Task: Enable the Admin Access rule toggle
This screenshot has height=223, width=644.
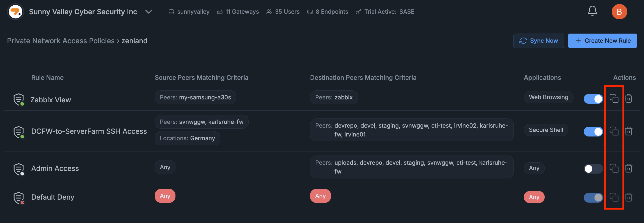Action: click(x=593, y=169)
